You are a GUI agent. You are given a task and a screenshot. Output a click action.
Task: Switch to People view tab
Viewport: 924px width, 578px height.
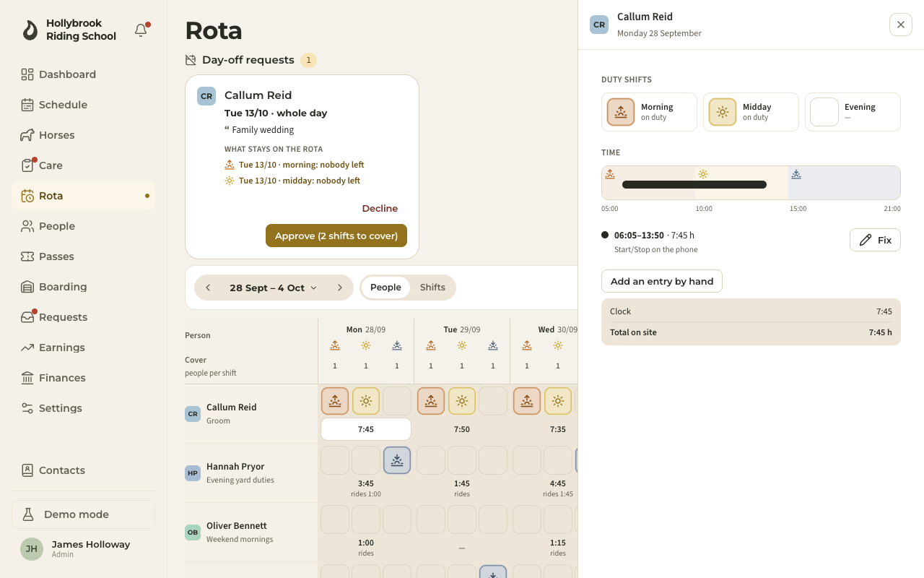pos(385,288)
